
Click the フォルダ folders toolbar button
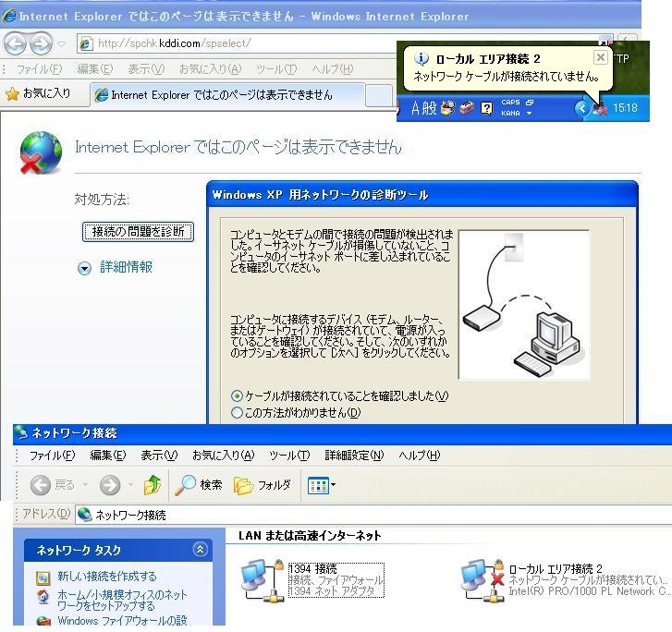(263, 485)
